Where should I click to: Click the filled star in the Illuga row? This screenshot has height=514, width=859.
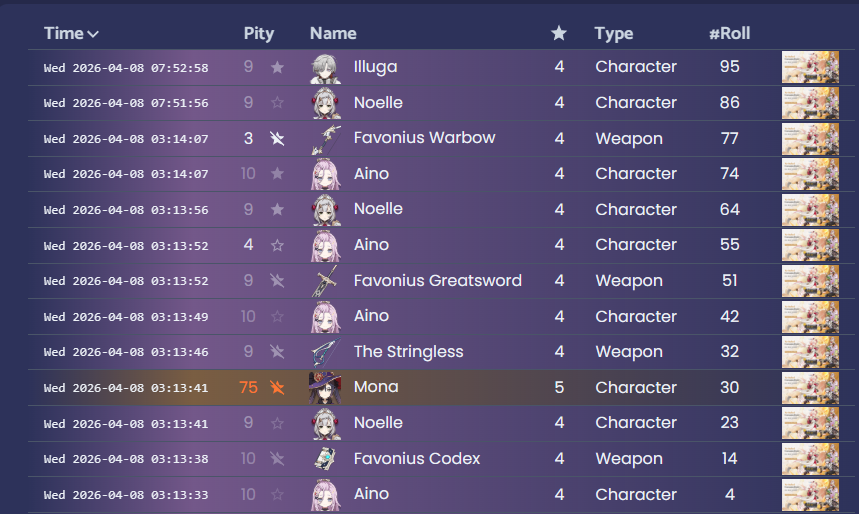tap(277, 67)
